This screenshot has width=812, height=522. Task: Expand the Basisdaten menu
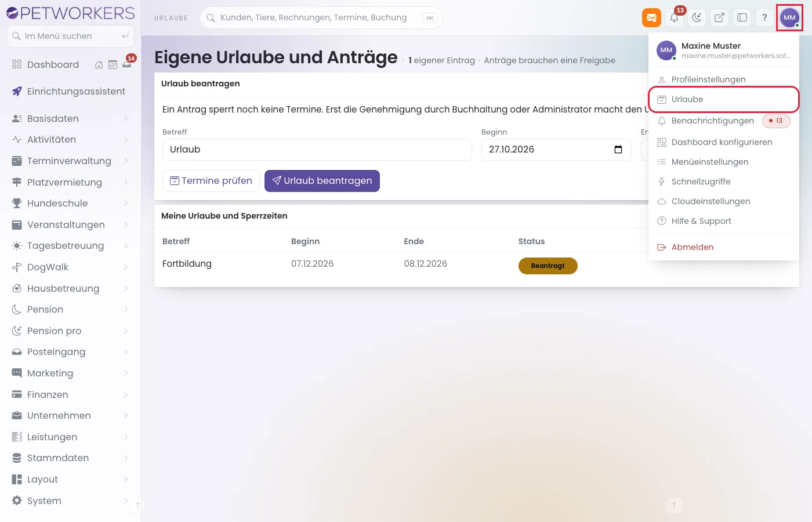[x=70, y=118]
